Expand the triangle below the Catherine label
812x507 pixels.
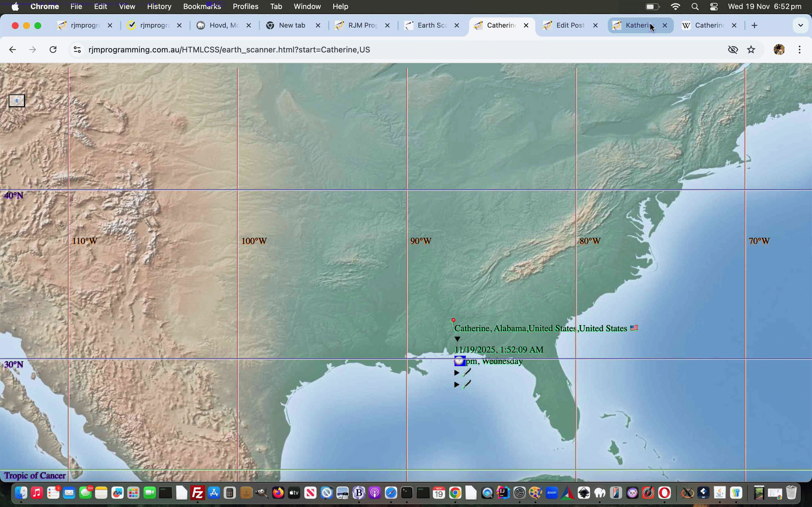(x=457, y=339)
